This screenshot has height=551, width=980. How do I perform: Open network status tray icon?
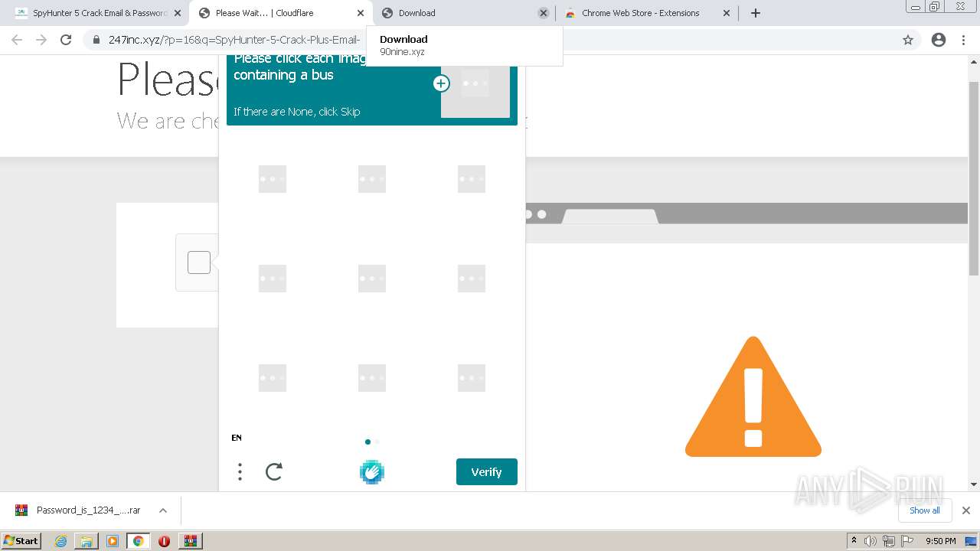coord(889,541)
